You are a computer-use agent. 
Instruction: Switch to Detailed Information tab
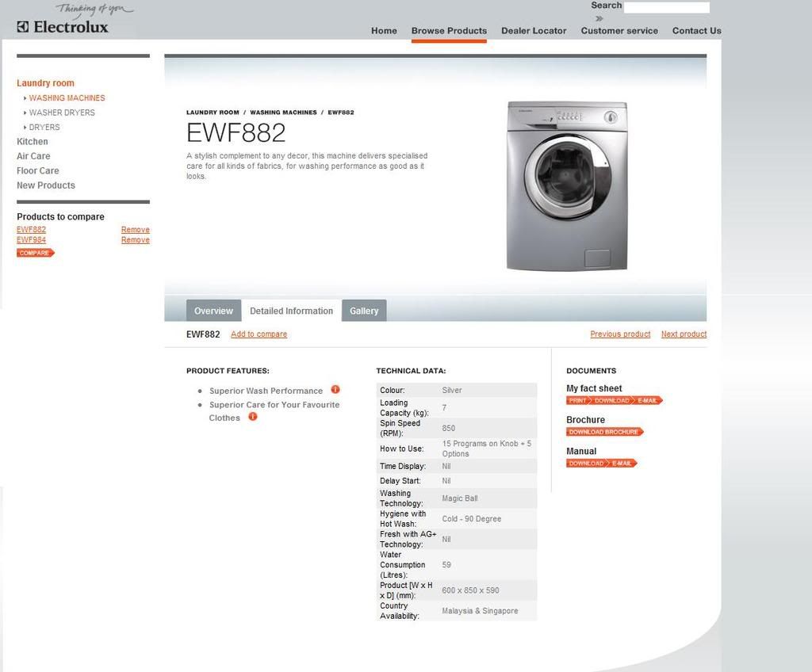click(x=291, y=311)
